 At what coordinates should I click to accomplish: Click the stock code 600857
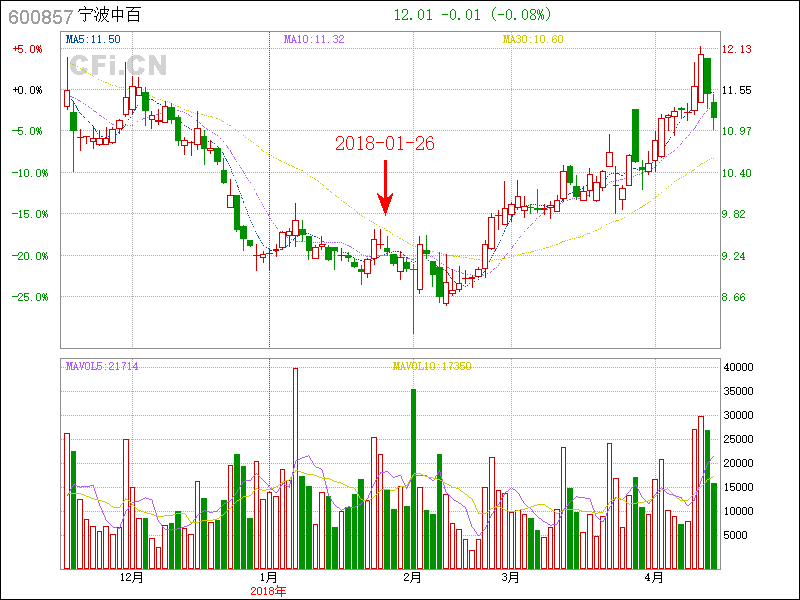tap(41, 17)
